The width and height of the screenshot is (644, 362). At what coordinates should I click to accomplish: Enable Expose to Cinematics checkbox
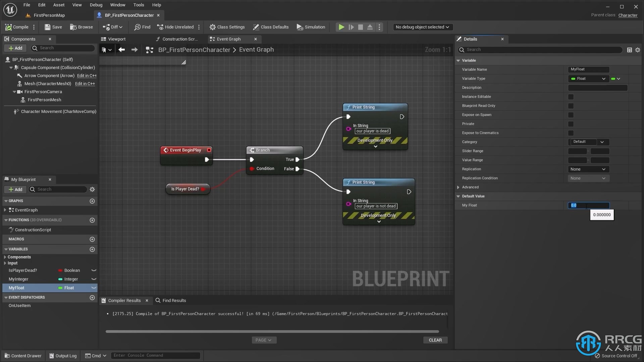click(x=571, y=133)
